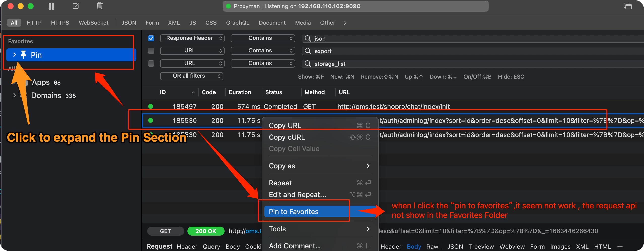Viewport: 644px width, 251px height.
Task: Click the compose/edit pencil icon in toolbar
Action: (76, 6)
